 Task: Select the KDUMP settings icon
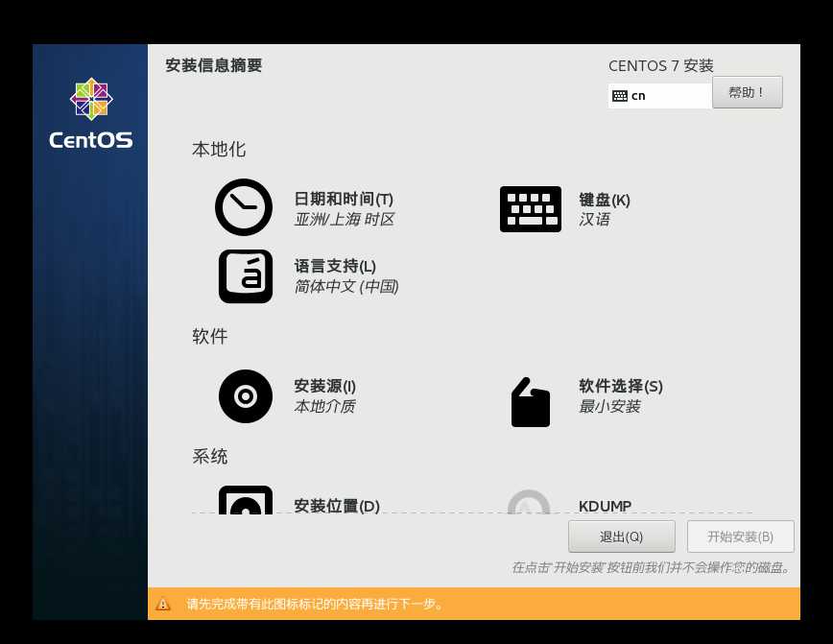click(529, 506)
